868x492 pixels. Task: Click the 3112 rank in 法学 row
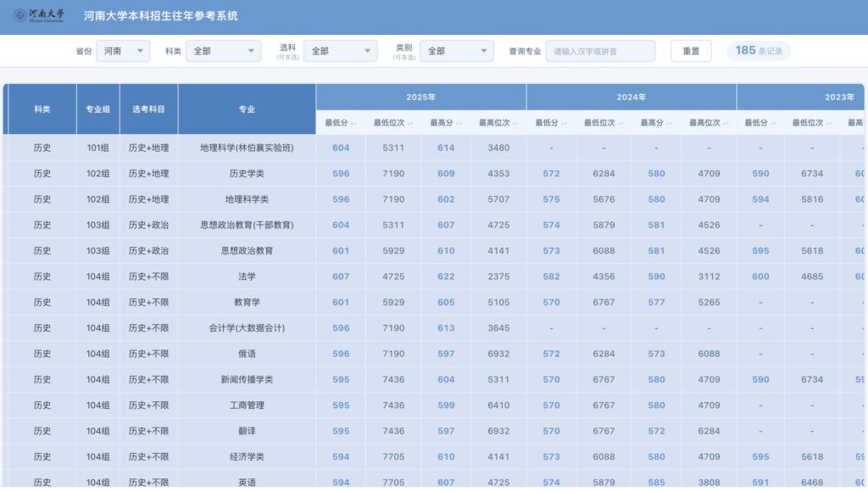[709, 277]
